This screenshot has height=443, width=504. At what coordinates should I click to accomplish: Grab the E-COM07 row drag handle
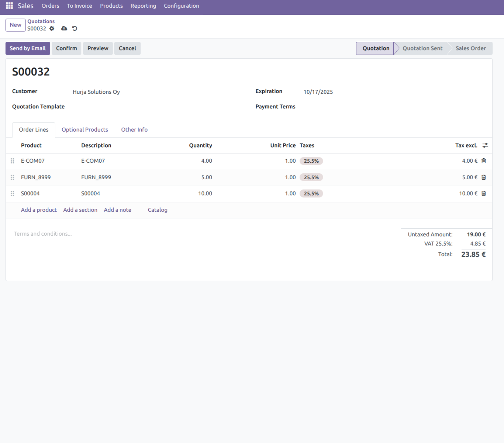coord(13,161)
